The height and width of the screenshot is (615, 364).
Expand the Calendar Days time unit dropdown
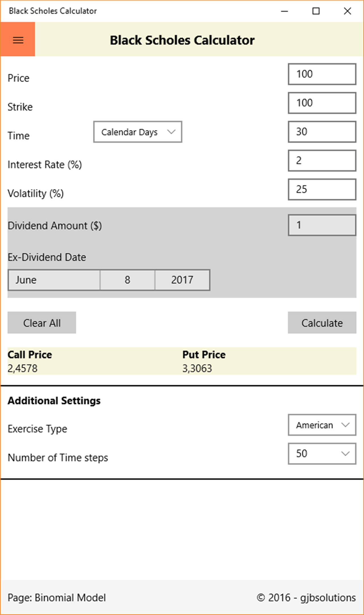click(x=138, y=132)
